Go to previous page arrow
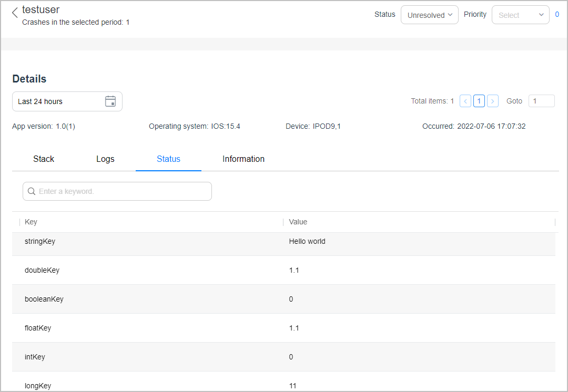Viewport: 568px width, 392px height. [465, 101]
